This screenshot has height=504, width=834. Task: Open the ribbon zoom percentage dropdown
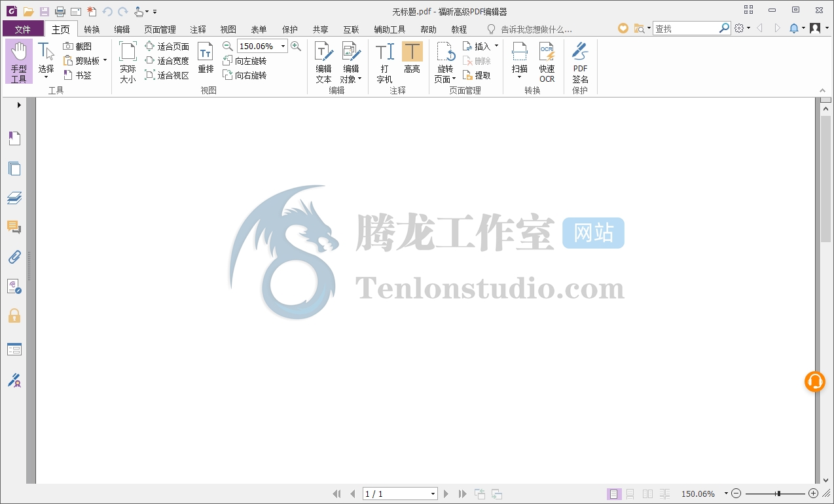(x=283, y=46)
